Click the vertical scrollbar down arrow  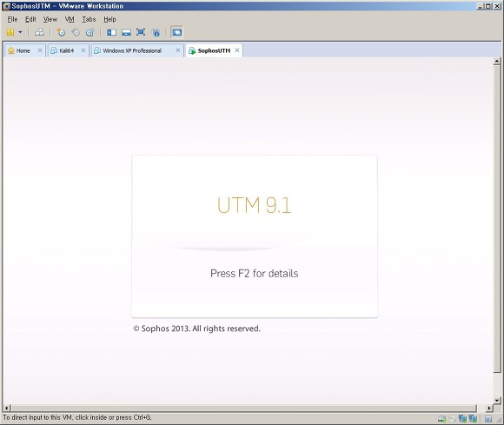click(x=497, y=401)
